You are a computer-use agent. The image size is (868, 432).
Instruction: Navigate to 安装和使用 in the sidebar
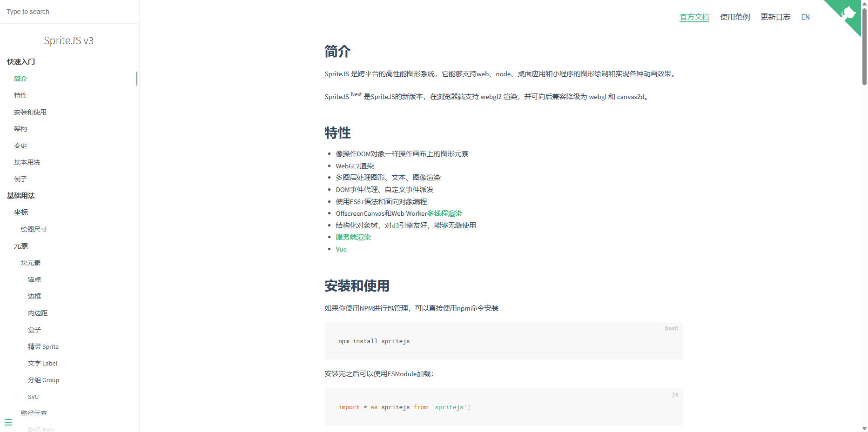[x=30, y=112]
